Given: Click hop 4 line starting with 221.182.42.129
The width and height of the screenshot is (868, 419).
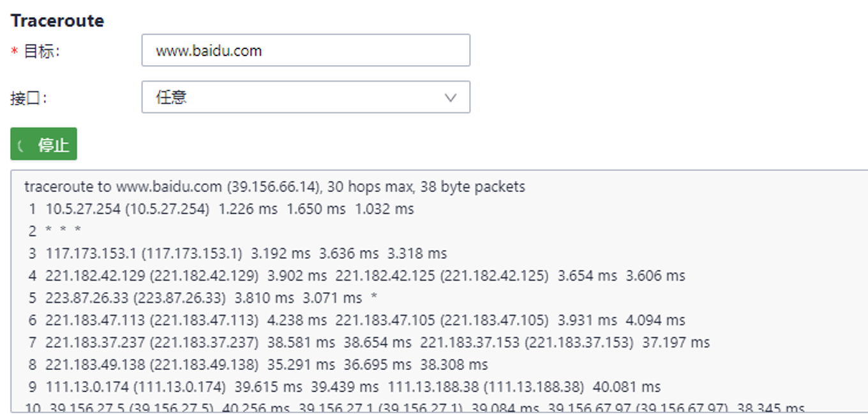Looking at the screenshot, I should click(x=356, y=276).
